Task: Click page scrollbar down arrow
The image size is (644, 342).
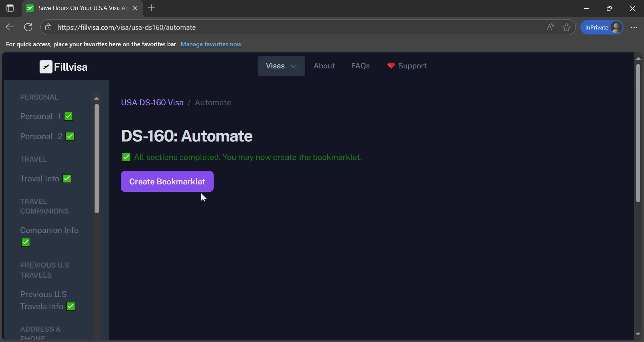Action: (638, 334)
